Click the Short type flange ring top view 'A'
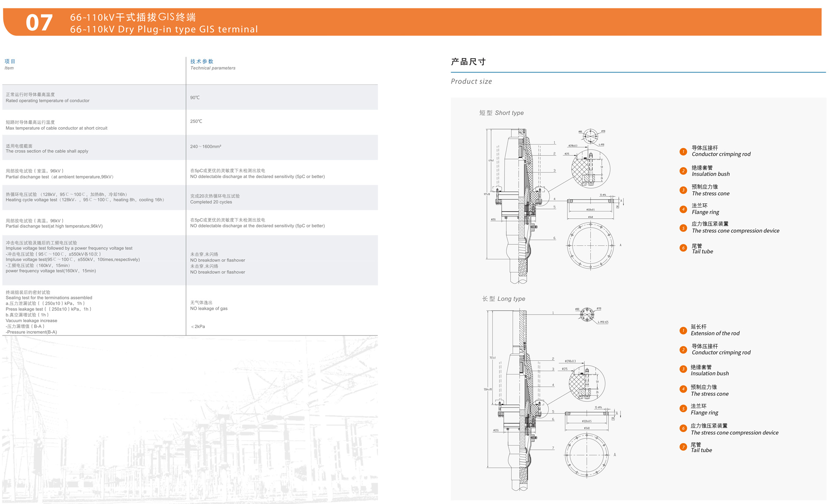 591,246
